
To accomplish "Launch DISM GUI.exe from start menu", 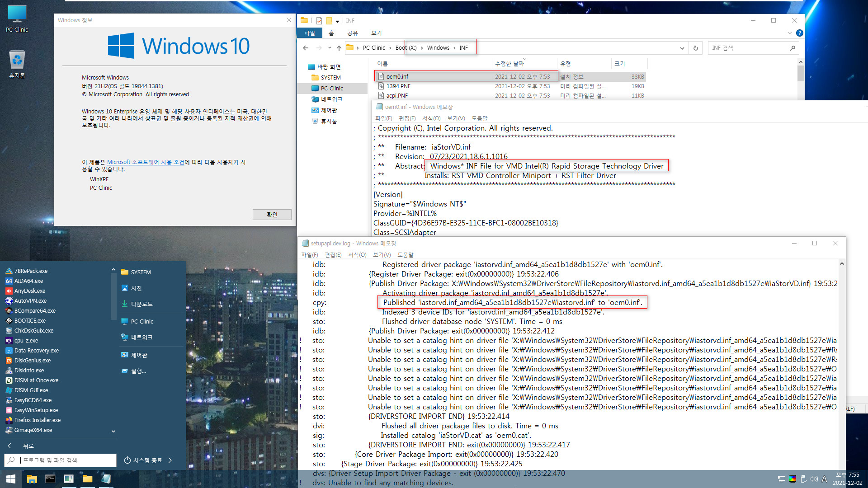I will [x=31, y=390].
